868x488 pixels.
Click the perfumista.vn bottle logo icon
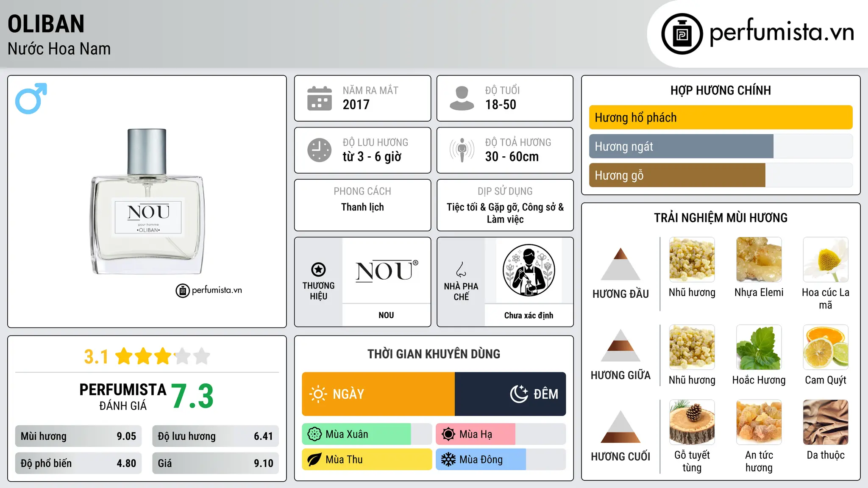click(682, 34)
